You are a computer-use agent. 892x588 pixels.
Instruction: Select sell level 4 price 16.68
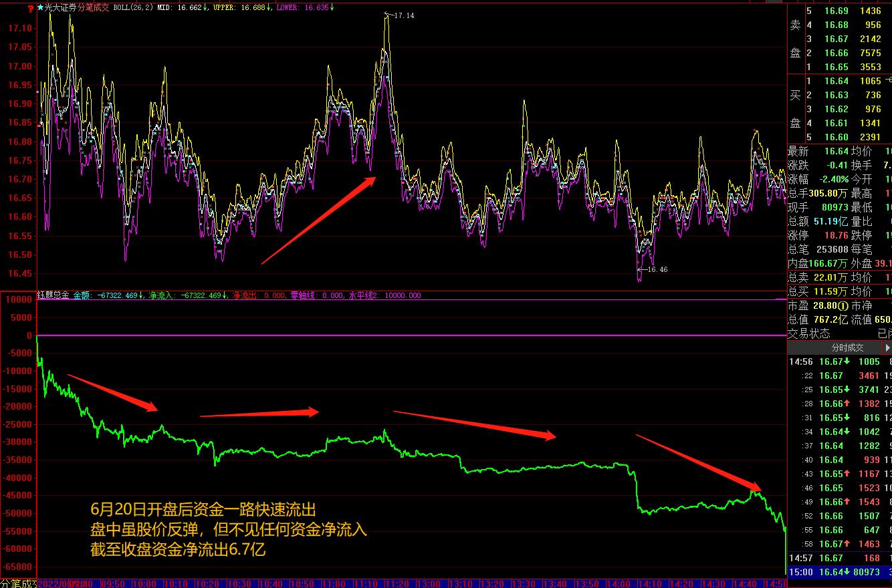click(x=836, y=25)
